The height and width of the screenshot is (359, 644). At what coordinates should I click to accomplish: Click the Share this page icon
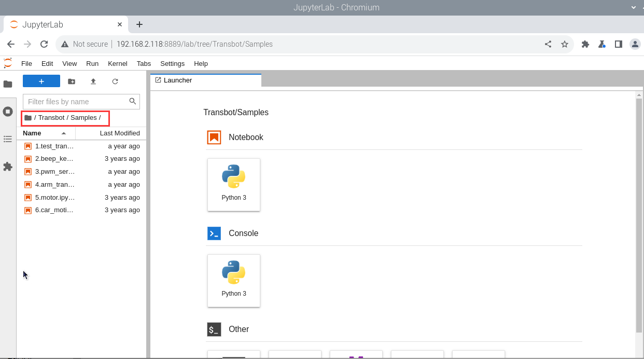tap(548, 44)
